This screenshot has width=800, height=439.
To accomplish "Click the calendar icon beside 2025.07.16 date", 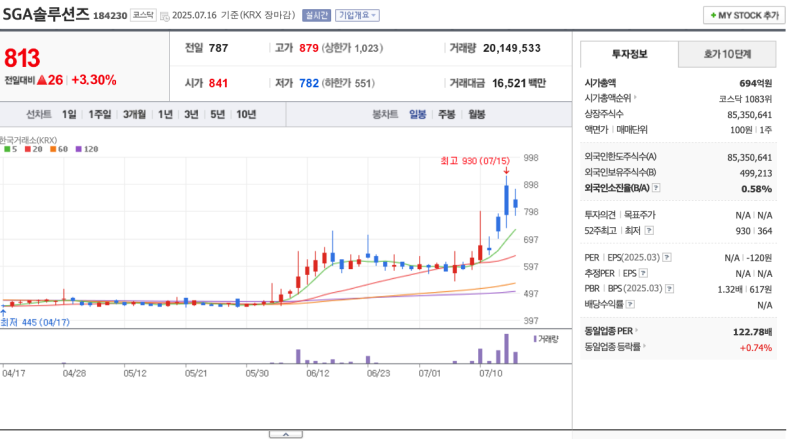I will click(x=164, y=16).
